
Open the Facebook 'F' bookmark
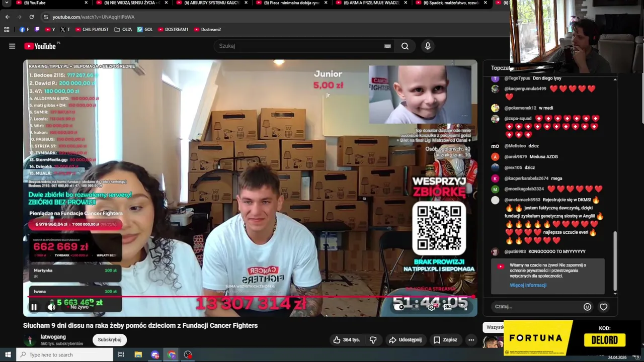pos(24,30)
